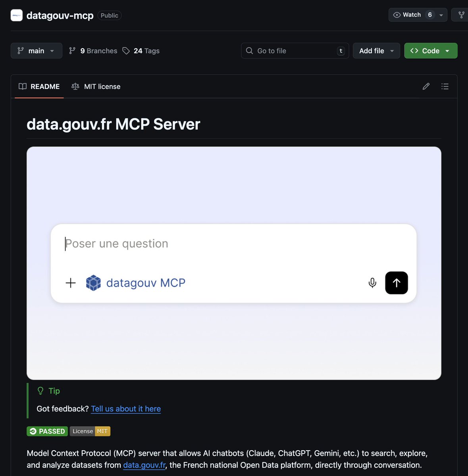Open the main branch selector dropdown
The height and width of the screenshot is (476, 468).
[37, 51]
